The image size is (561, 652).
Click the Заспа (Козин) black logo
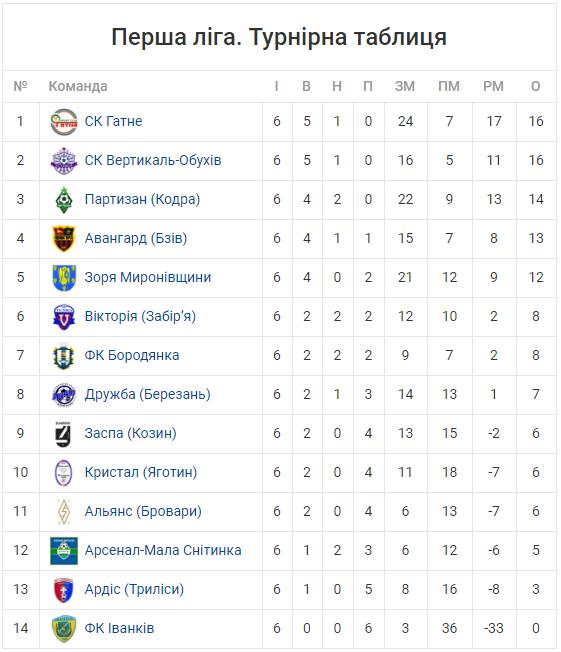click(63, 434)
